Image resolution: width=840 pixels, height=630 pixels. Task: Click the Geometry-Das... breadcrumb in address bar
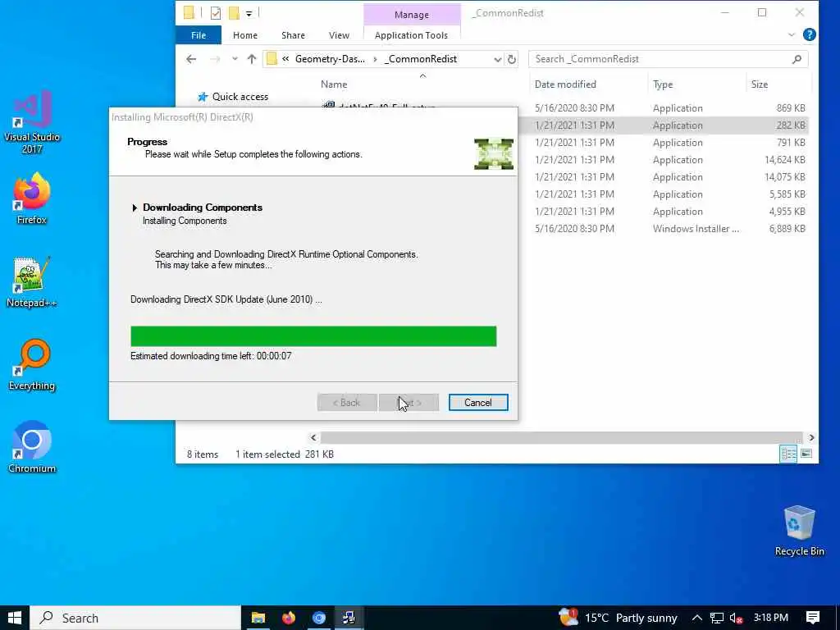pos(330,59)
